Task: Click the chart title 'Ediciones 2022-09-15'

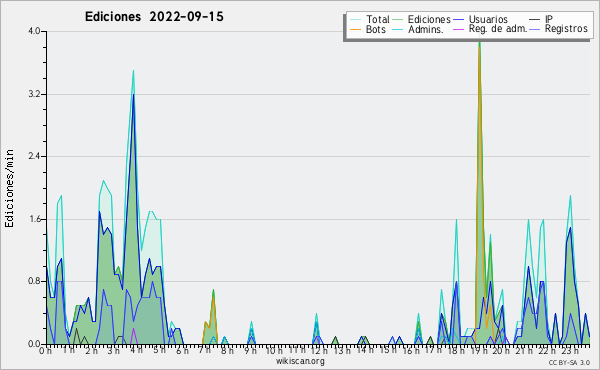Action: [x=154, y=17]
